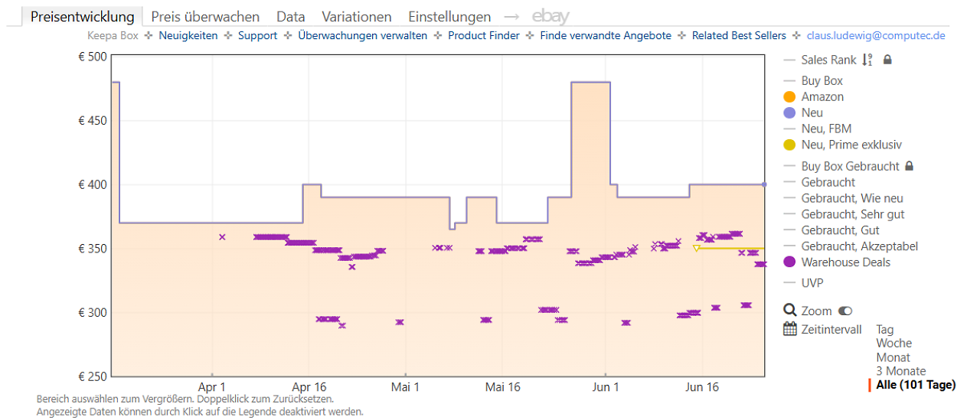Open Überwachungen verwalten link

coord(363,36)
